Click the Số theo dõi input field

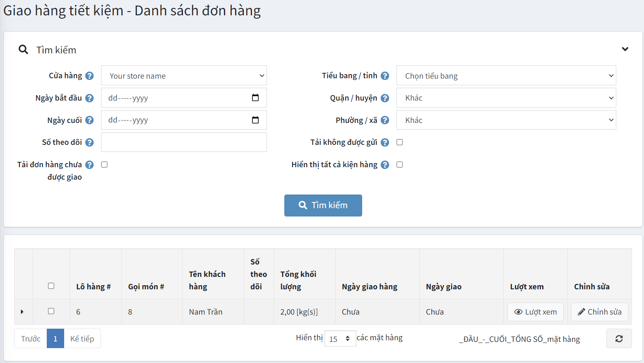[184, 142]
